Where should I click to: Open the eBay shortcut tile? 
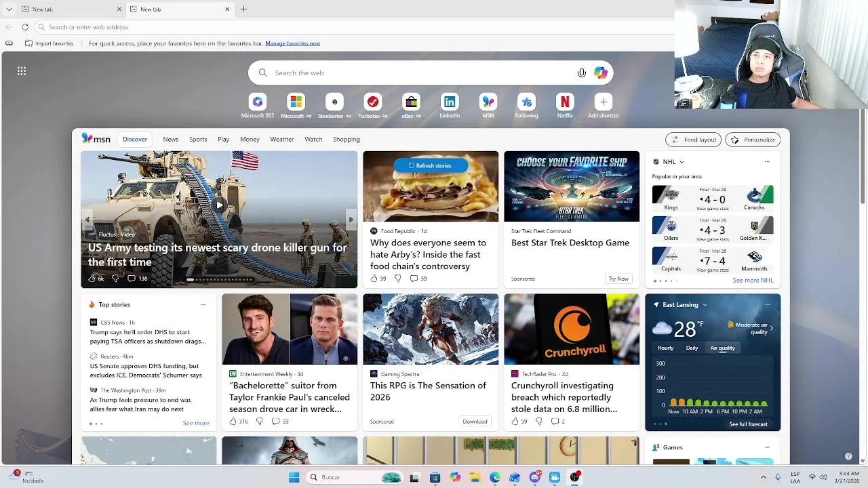pos(412,102)
